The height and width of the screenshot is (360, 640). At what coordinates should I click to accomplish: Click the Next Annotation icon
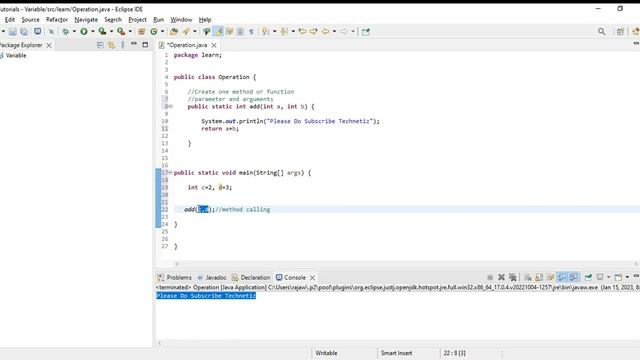pos(265,31)
